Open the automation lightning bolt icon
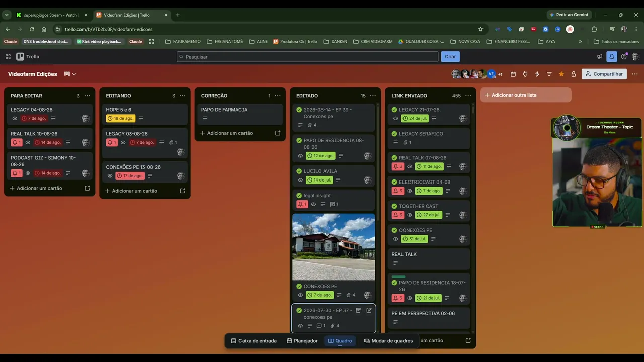Viewport: 644px width, 362px height. tap(537, 74)
